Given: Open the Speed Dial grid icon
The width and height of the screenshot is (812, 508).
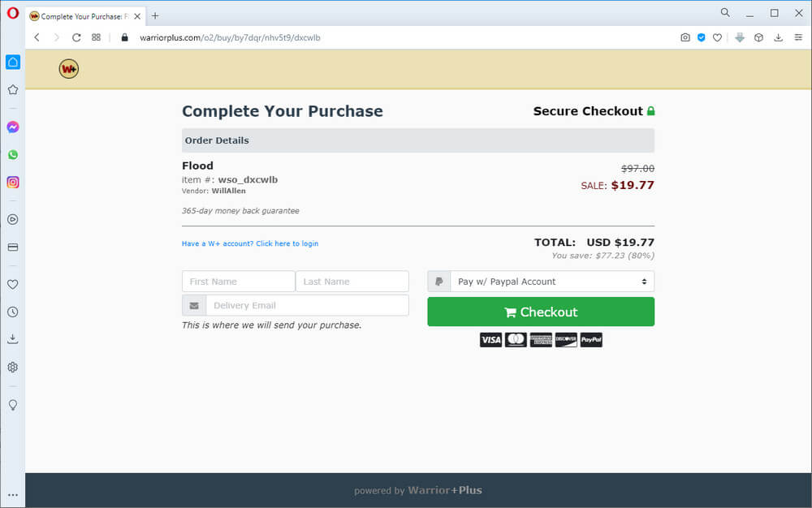Looking at the screenshot, I should [x=97, y=37].
